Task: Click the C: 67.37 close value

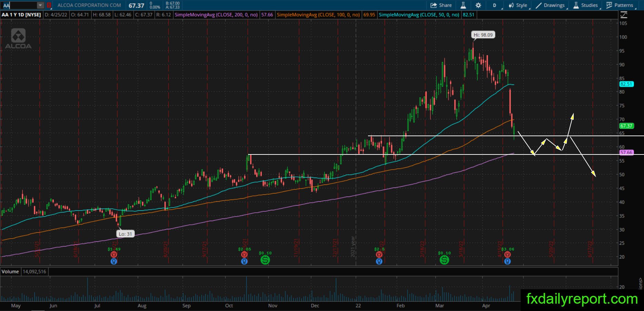Action: click(x=144, y=15)
